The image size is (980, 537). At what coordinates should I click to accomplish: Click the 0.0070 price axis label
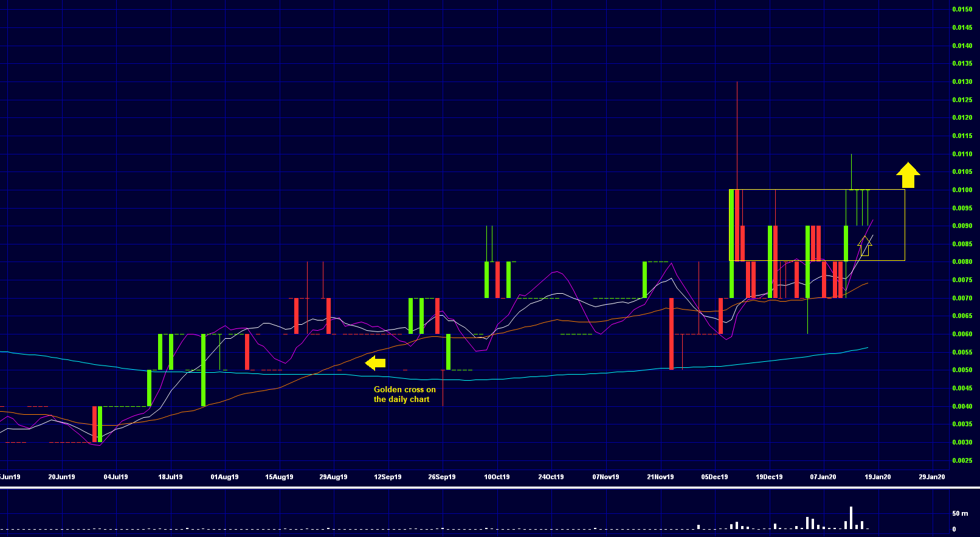pos(962,298)
